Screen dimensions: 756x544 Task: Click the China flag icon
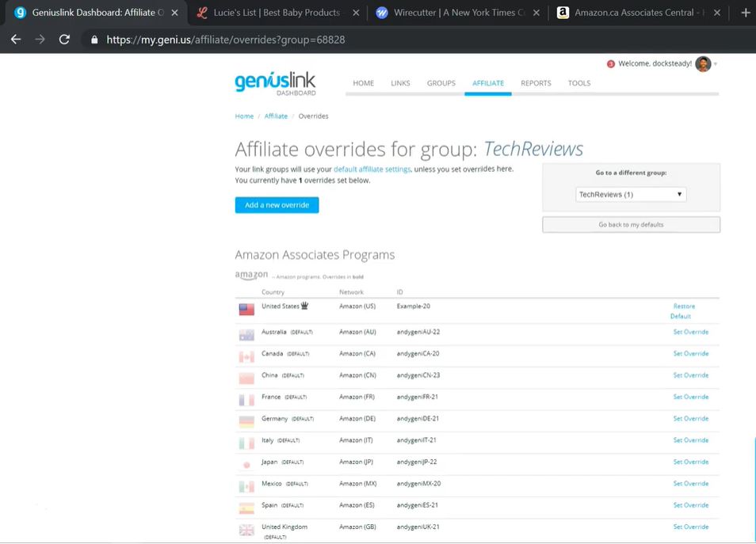tap(246, 379)
